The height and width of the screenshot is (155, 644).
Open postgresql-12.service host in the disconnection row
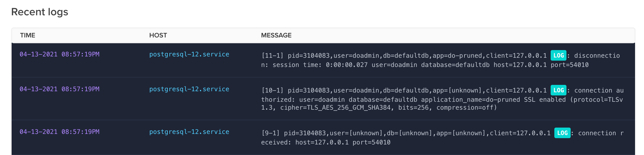point(189,54)
